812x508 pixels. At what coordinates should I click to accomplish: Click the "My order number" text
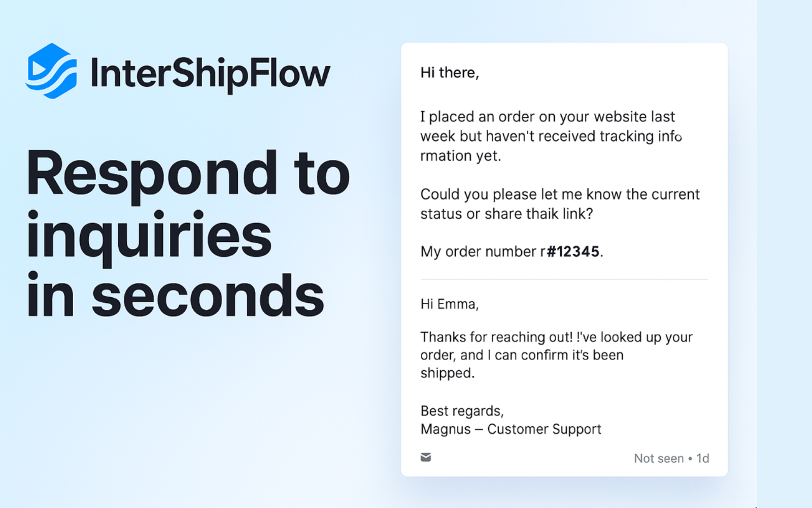click(x=478, y=251)
